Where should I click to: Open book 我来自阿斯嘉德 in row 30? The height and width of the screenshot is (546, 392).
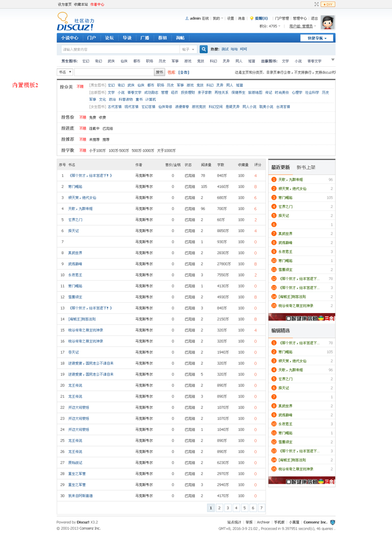point(80,495)
